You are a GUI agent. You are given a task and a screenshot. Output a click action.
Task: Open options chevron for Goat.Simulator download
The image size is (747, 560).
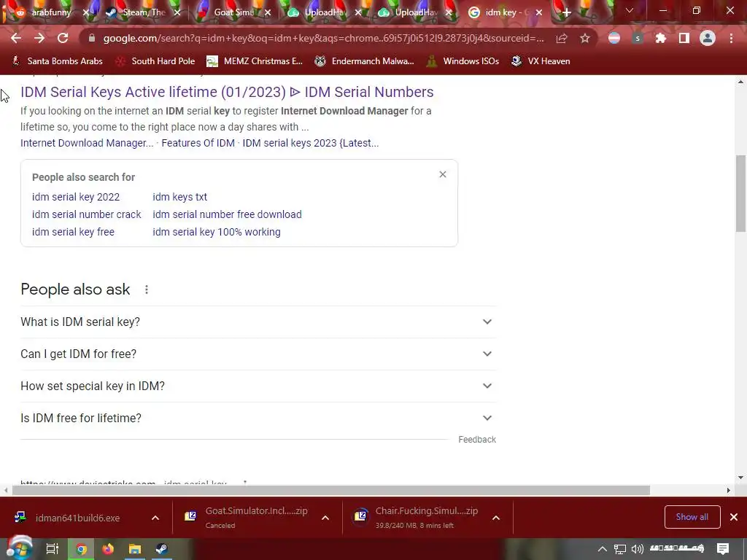(x=325, y=518)
